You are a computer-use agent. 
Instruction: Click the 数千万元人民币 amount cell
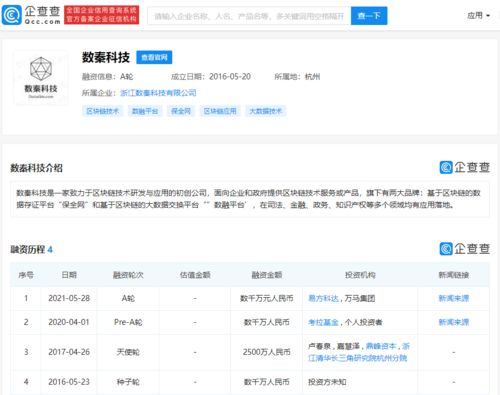[266, 298]
